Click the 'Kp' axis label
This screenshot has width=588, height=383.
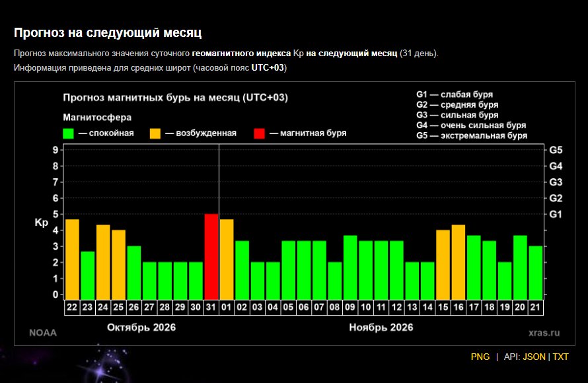pos(41,223)
